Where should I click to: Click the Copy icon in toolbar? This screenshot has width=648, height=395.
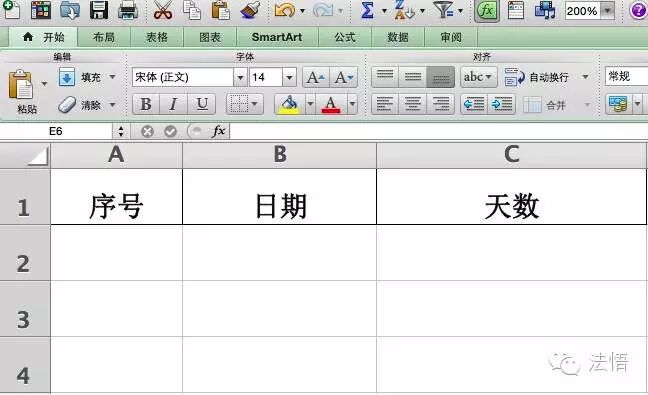pos(192,10)
